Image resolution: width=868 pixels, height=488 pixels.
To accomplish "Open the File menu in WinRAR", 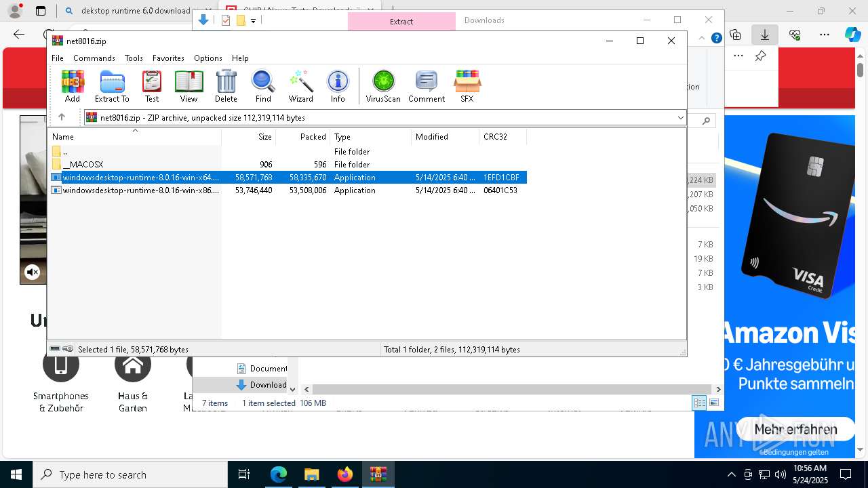I will pos(58,58).
